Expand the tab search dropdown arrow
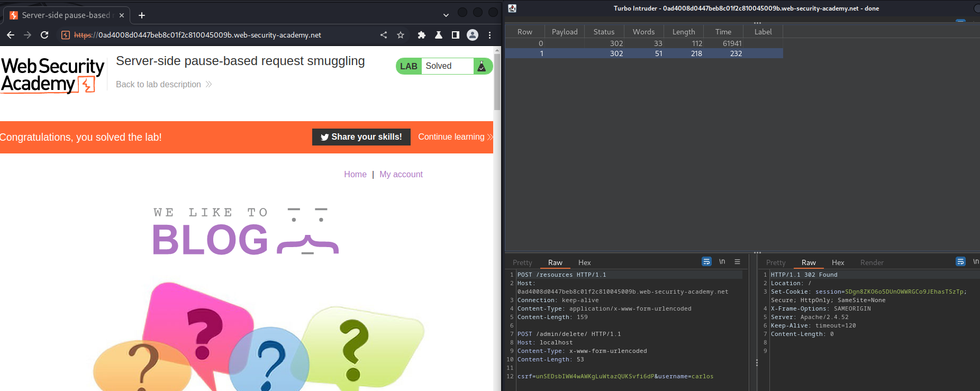Image resolution: width=980 pixels, height=391 pixels. click(x=446, y=15)
